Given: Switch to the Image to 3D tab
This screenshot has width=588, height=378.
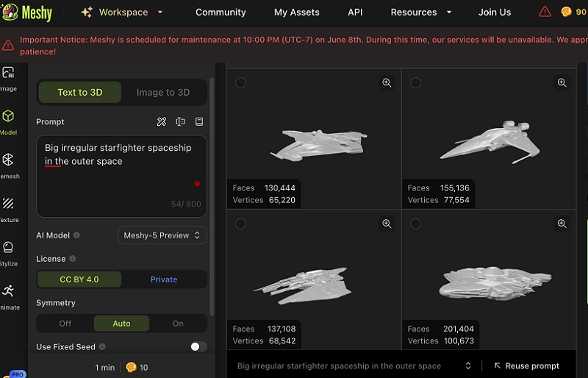Looking at the screenshot, I should (x=163, y=93).
